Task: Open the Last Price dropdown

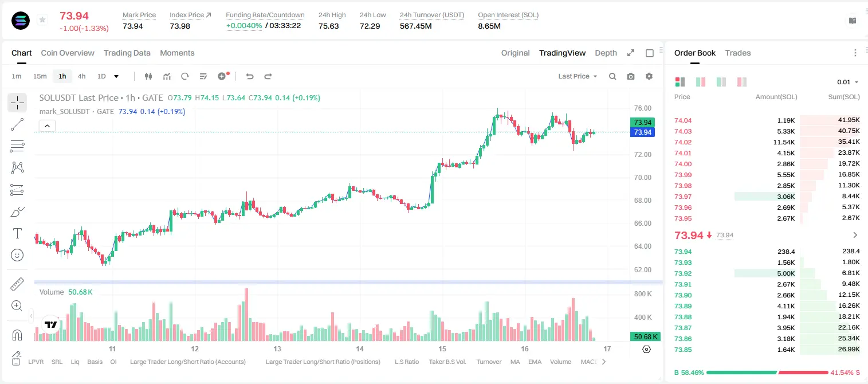Action: [578, 76]
